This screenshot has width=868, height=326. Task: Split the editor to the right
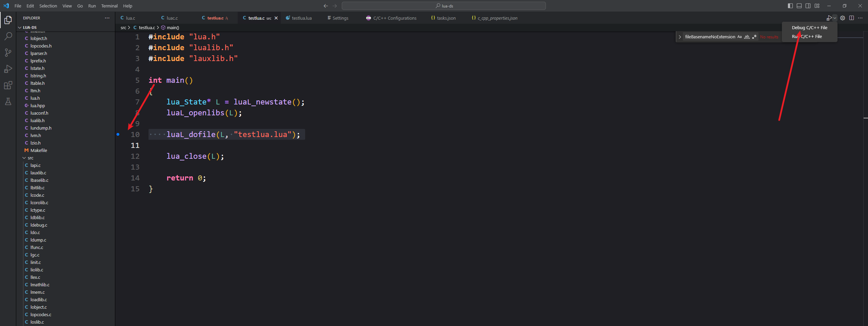pyautogui.click(x=851, y=18)
